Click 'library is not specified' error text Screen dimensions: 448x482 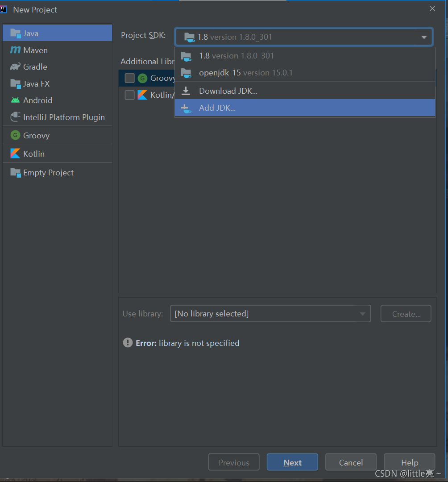[199, 343]
